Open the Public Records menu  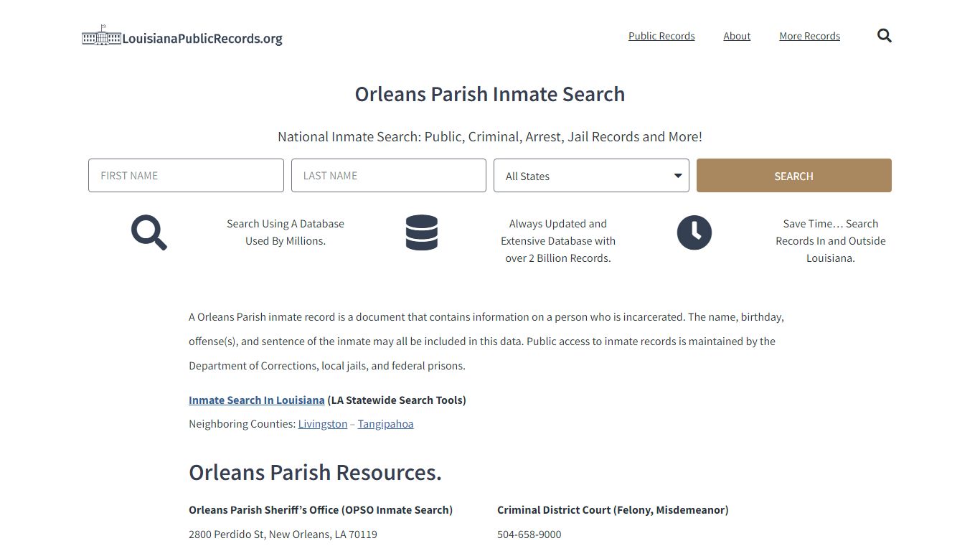[x=661, y=36]
